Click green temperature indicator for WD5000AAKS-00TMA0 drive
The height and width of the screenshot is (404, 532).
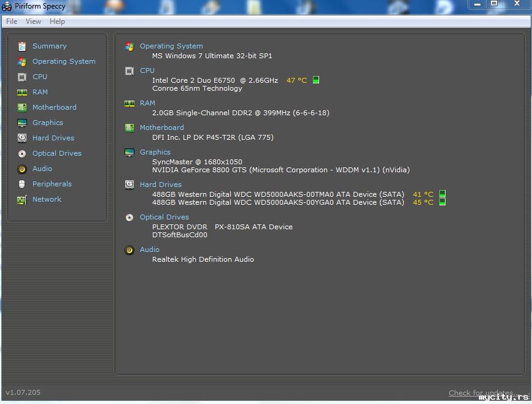click(x=442, y=194)
